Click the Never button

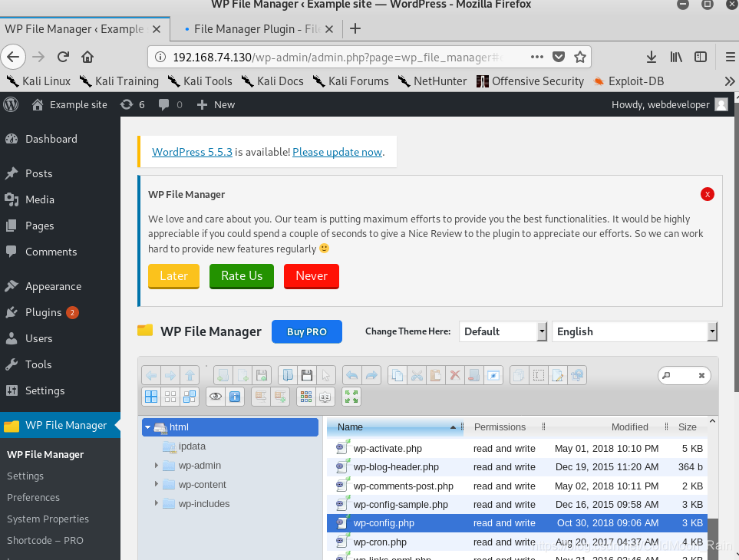click(x=312, y=276)
